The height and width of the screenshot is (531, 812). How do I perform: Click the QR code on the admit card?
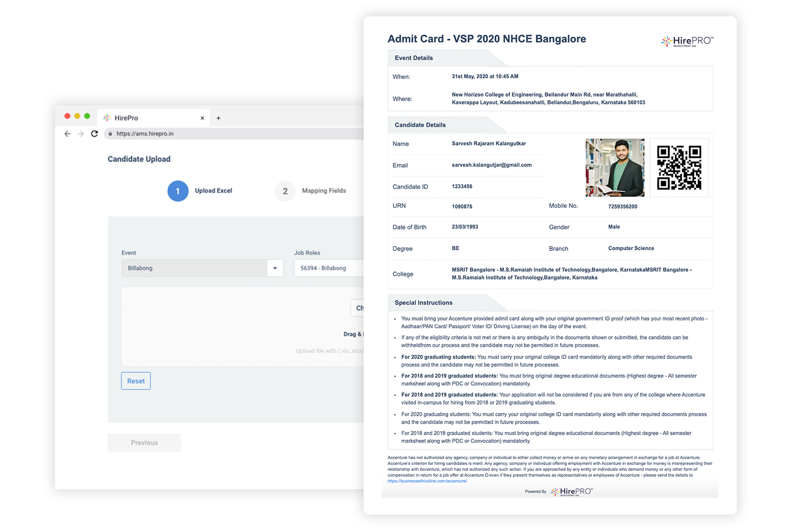coord(679,168)
